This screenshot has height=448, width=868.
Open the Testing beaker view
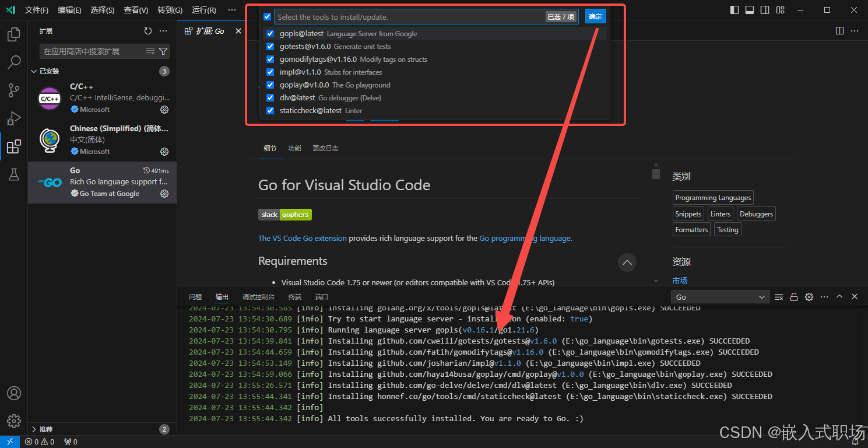tap(13, 174)
